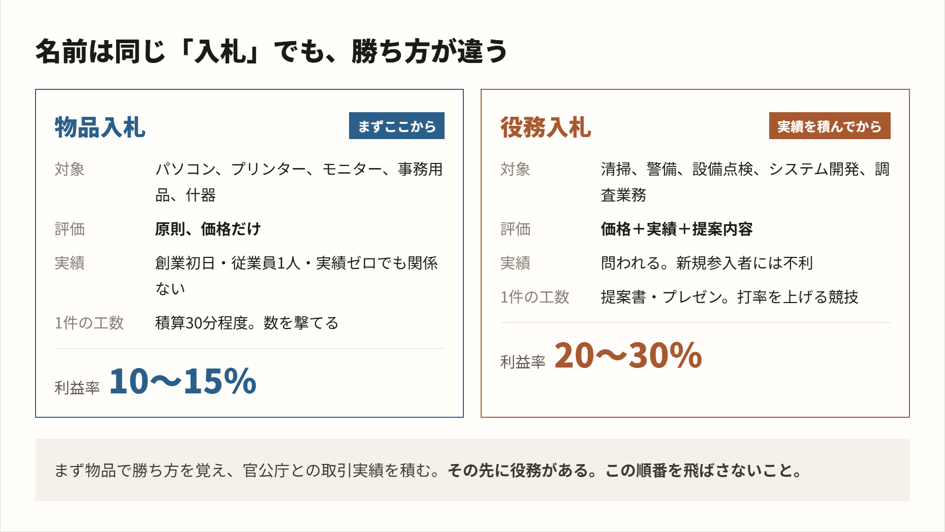Click 問われる。新規参入者には不利 text
Screen dimensions: 945x532
(706, 263)
